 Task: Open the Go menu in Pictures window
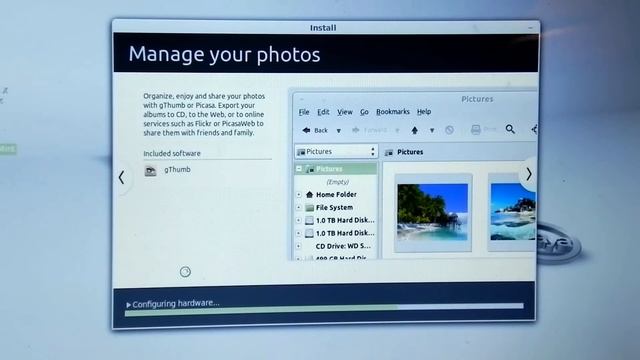pyautogui.click(x=364, y=112)
